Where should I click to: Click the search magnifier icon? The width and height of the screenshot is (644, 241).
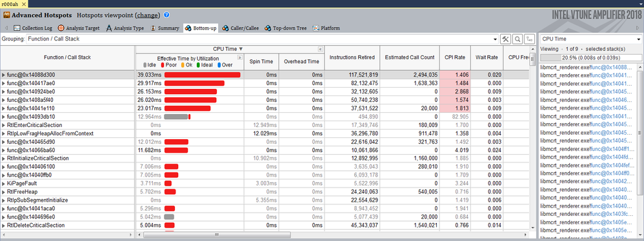[x=518, y=39]
